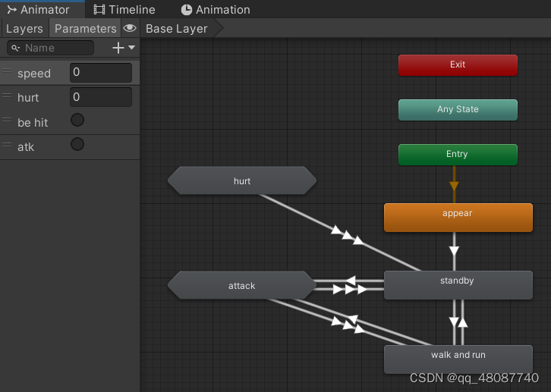Image resolution: width=551 pixels, height=392 pixels.
Task: Select the atk parameter label
Action: click(x=26, y=146)
